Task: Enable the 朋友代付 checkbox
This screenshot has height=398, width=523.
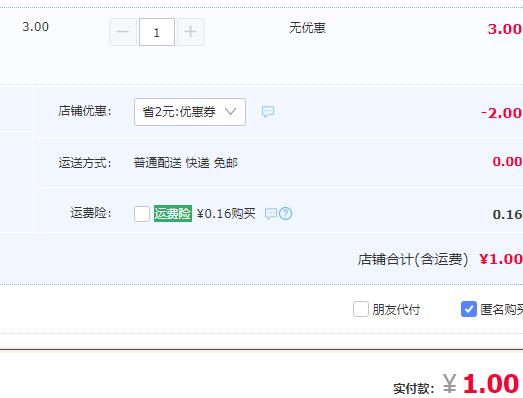Action: tap(361, 309)
